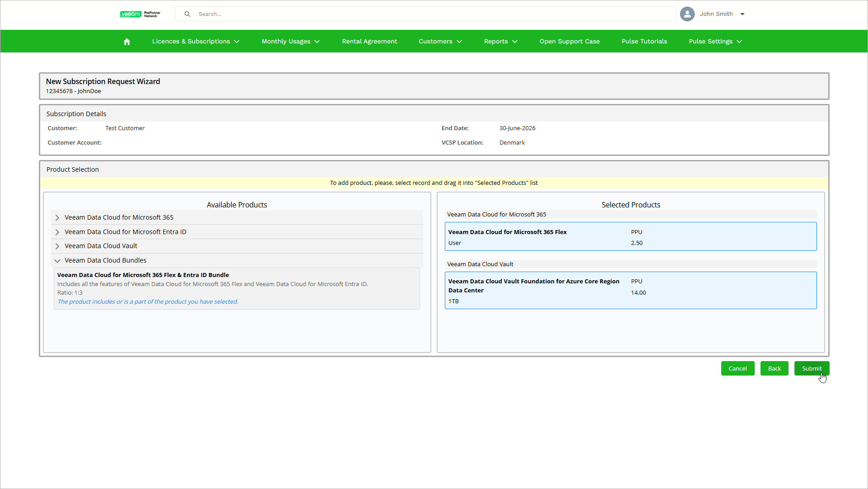
Task: Expand Veeam Data Cloud for Microsoft Entra ID
Action: coord(57,232)
